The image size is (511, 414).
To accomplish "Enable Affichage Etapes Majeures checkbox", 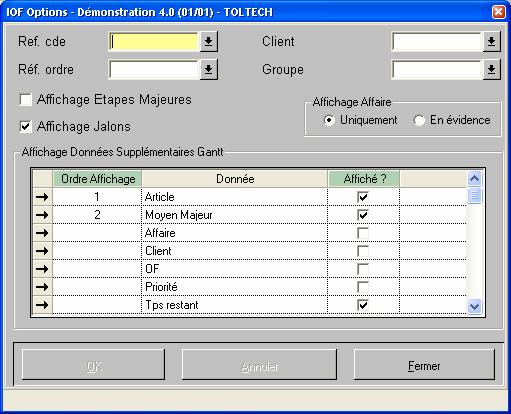I will click(26, 100).
